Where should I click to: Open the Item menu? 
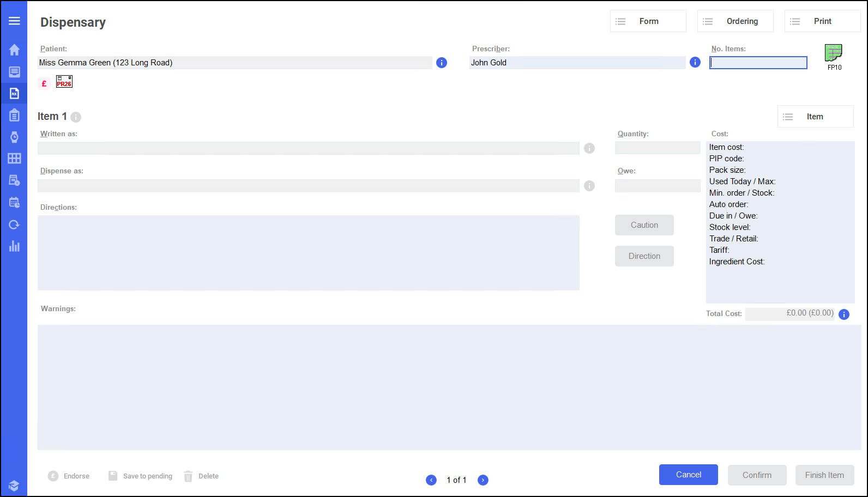[x=815, y=117]
